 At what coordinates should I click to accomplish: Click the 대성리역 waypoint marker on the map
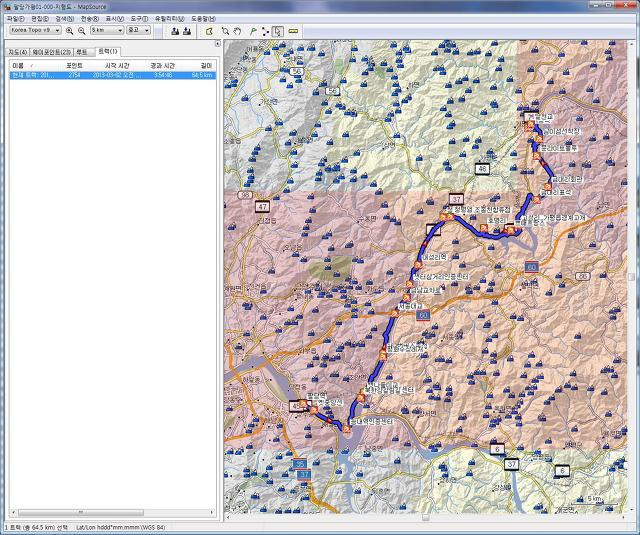tap(418, 265)
